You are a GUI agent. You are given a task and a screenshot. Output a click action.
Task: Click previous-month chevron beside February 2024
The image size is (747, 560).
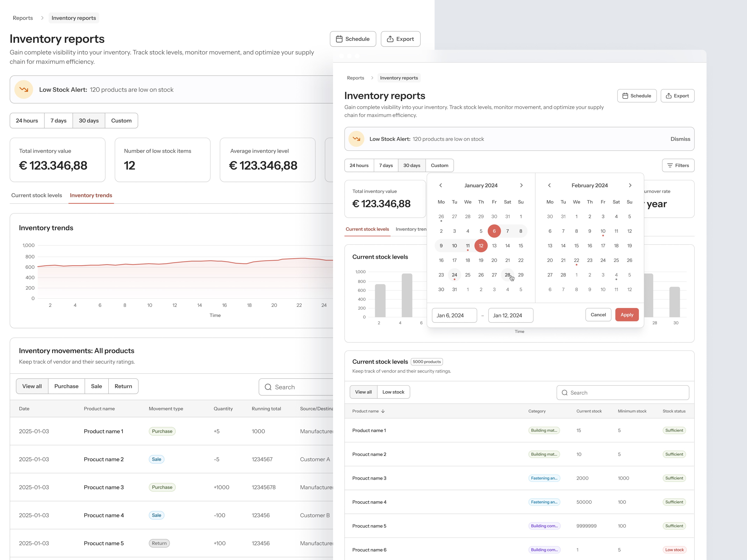tap(549, 185)
